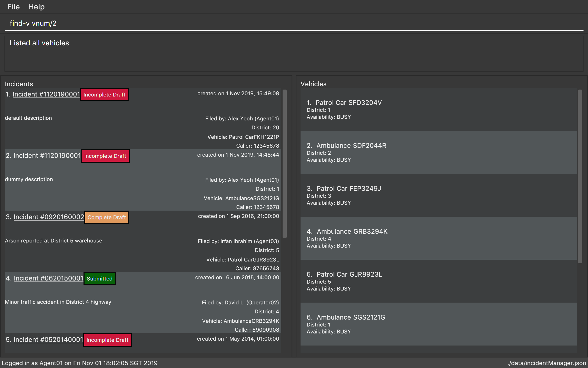
Task: Click 'Vehicle: Patrol CarGJR8923L' in incident 3
Action: (x=243, y=260)
